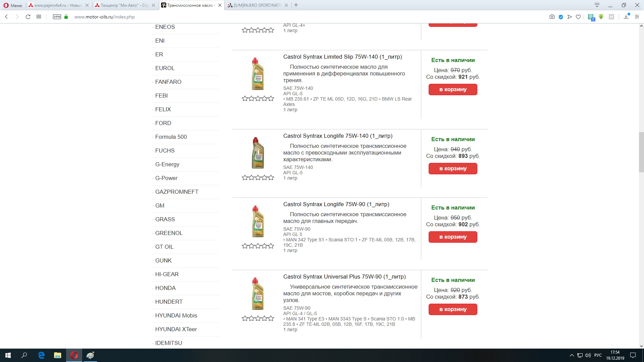Add page to bookmarks with heart icon
The image size is (644, 362).
(x=578, y=17)
